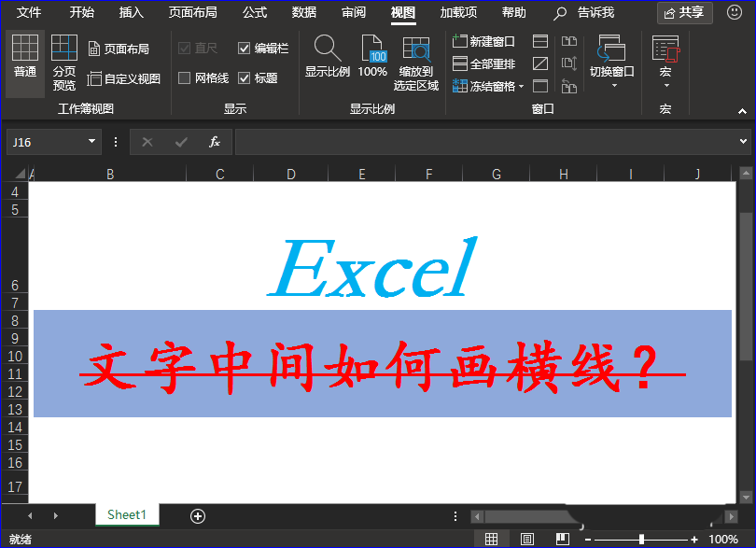Screen dimensions: 756x548
Task: Select column D header
Action: pos(290,175)
